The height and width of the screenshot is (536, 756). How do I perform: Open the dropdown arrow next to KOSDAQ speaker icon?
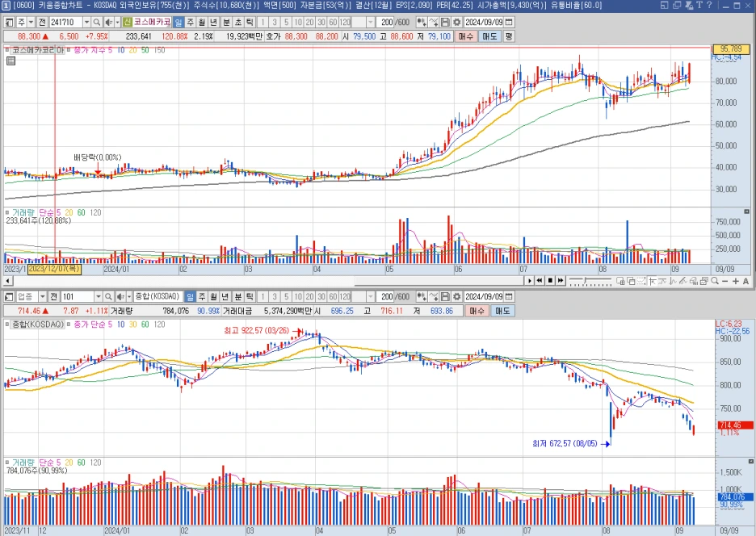[x=129, y=296]
